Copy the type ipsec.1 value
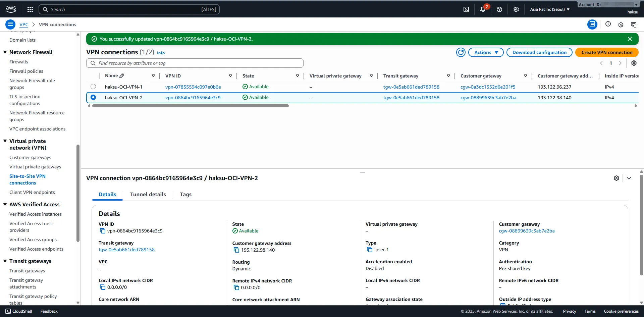This screenshot has width=644, height=317. click(x=370, y=250)
